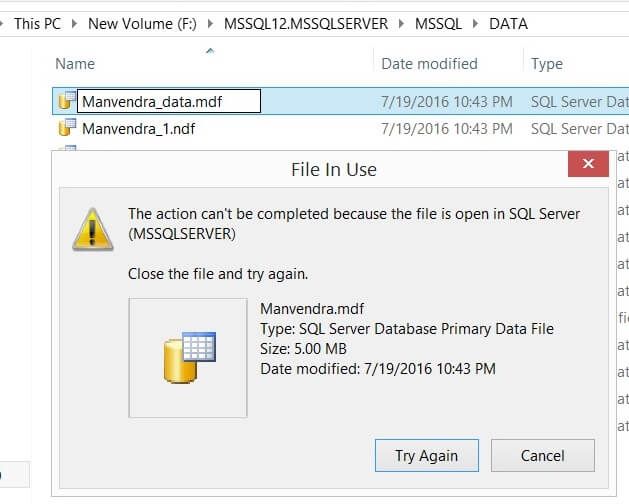Viewport: 629px width, 504px height.
Task: Click the Cancel button
Action: pos(542,455)
